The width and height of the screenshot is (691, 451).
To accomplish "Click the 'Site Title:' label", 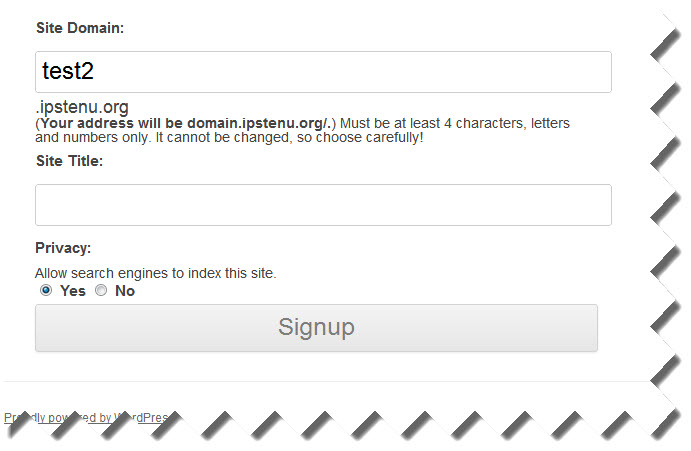I will pos(69,160).
